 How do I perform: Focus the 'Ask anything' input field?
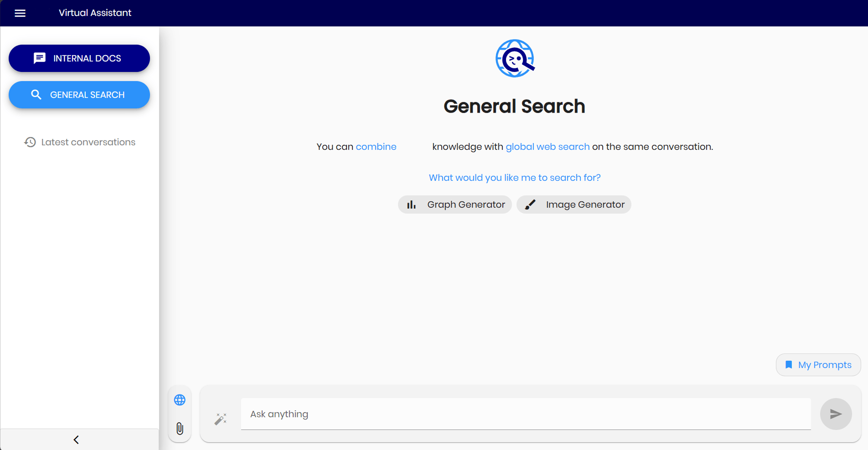pyautogui.click(x=526, y=414)
